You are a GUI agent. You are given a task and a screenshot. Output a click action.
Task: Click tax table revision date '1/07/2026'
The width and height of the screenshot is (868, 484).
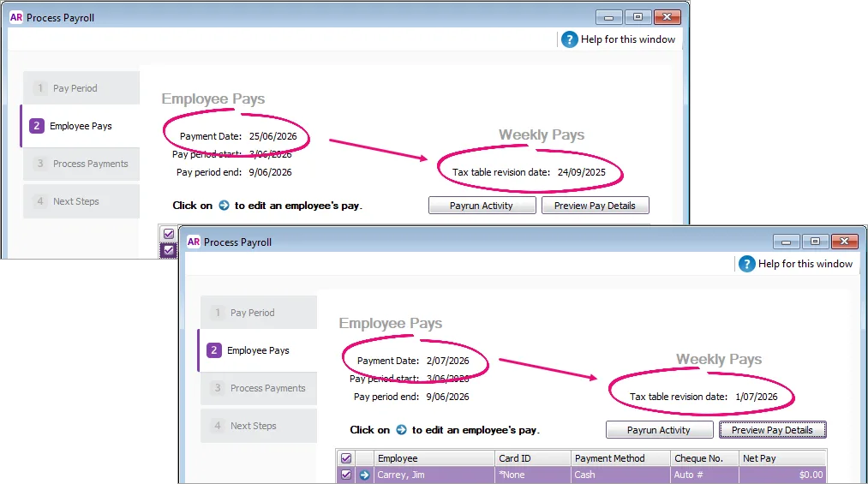click(756, 397)
